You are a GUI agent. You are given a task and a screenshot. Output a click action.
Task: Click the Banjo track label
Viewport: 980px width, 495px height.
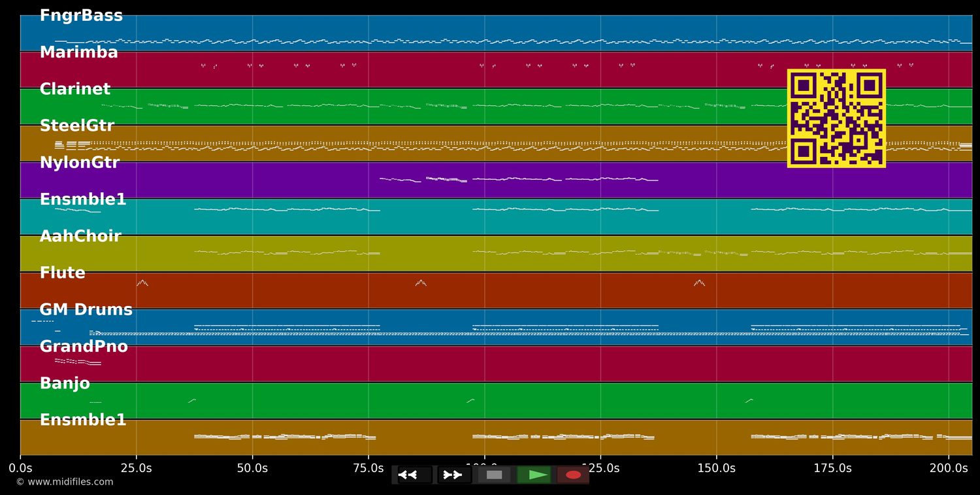coord(65,383)
